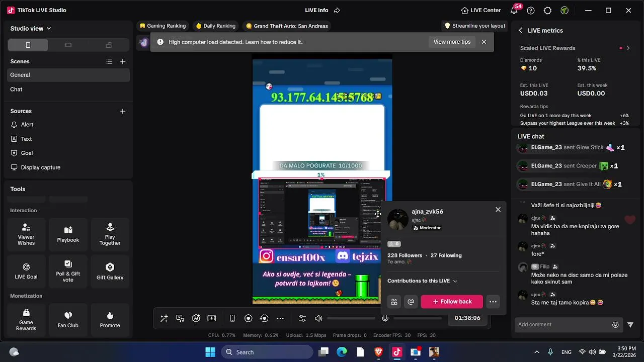The width and height of the screenshot is (644, 362).
Task: Click the phone preview icon in bottom toolbar
Action: click(x=232, y=318)
